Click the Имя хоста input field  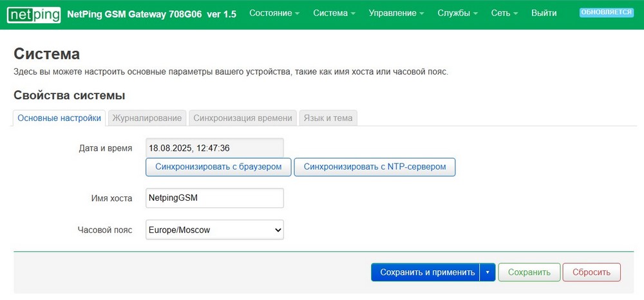214,198
